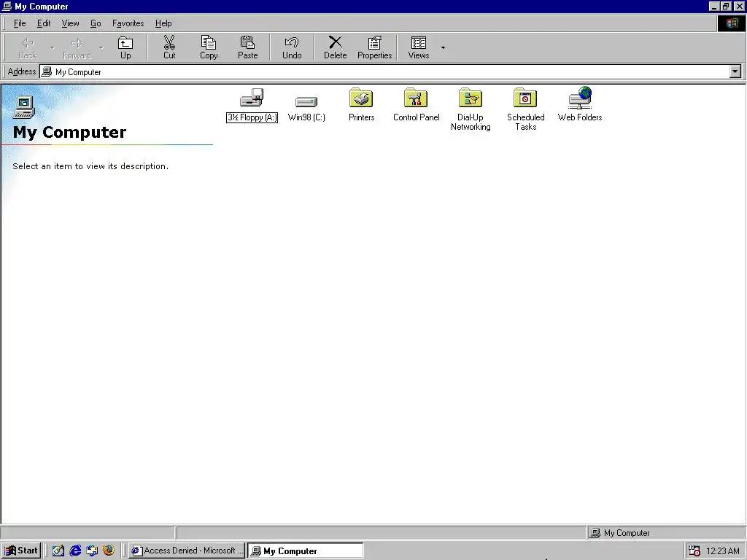Launch Firefox from the Quick Launch bar
This screenshot has width=747, height=560.
(x=109, y=551)
